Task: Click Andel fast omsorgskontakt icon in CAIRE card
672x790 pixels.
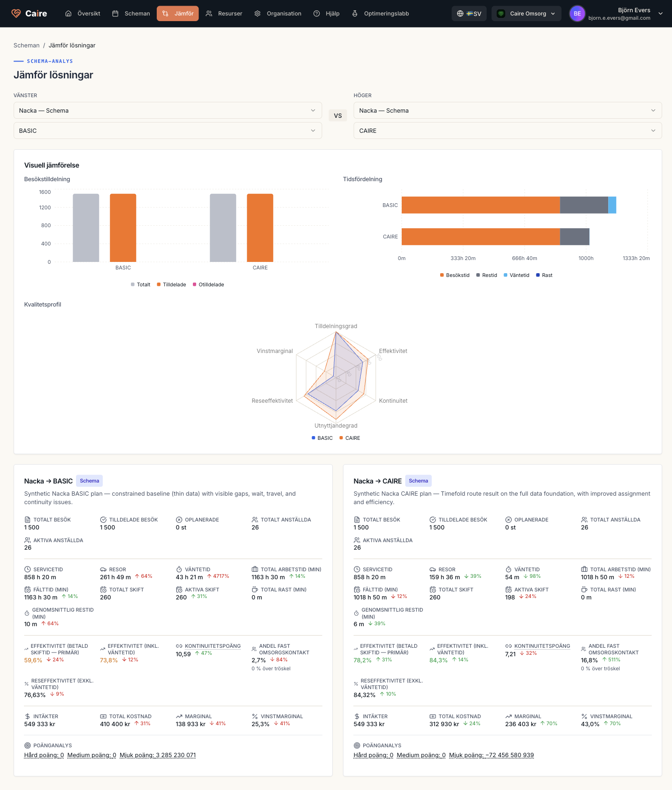Action: [x=584, y=649]
